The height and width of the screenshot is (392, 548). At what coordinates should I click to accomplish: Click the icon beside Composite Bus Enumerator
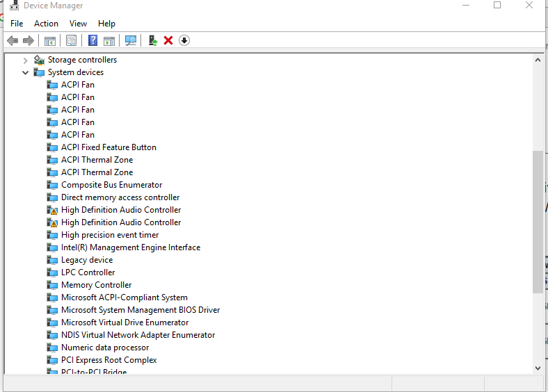[x=52, y=185]
